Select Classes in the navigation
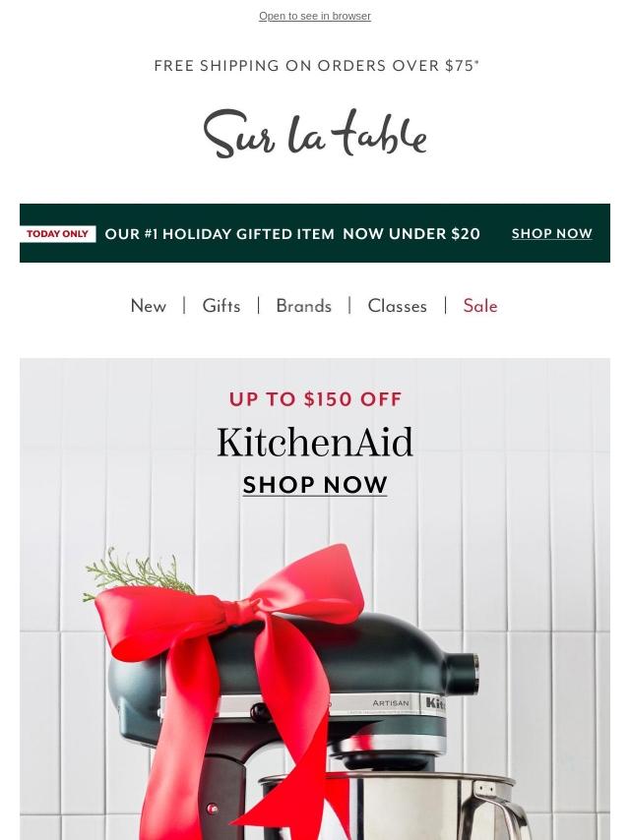 tap(398, 306)
